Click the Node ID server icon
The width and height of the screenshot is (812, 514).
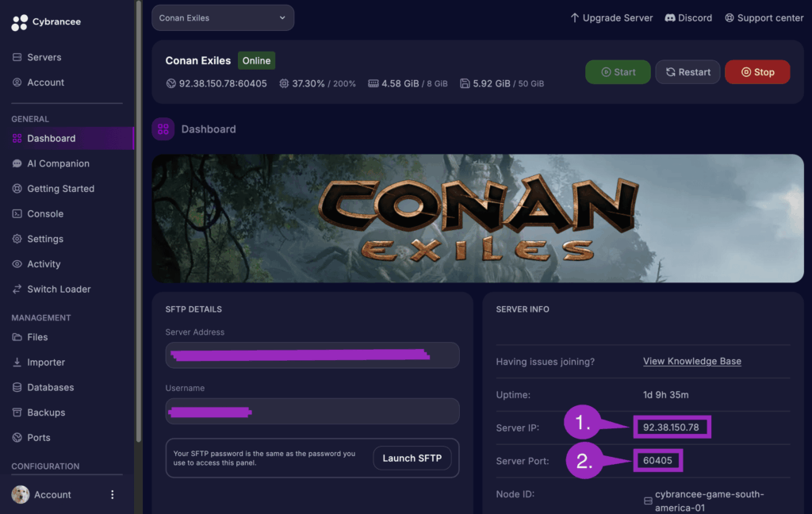coord(648,501)
